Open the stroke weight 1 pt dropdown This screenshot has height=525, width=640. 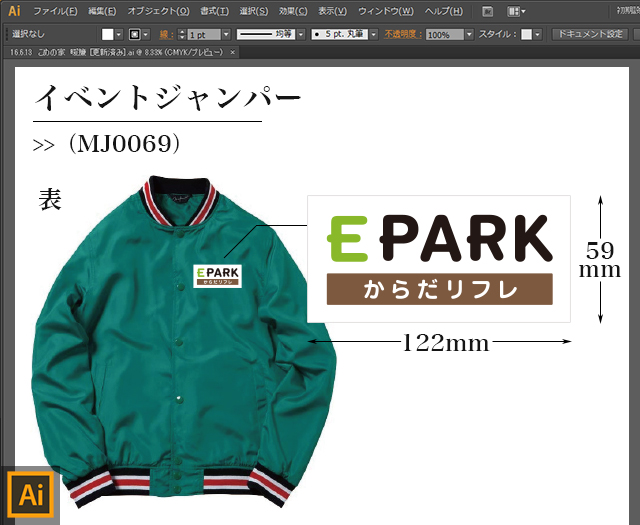tap(225, 34)
